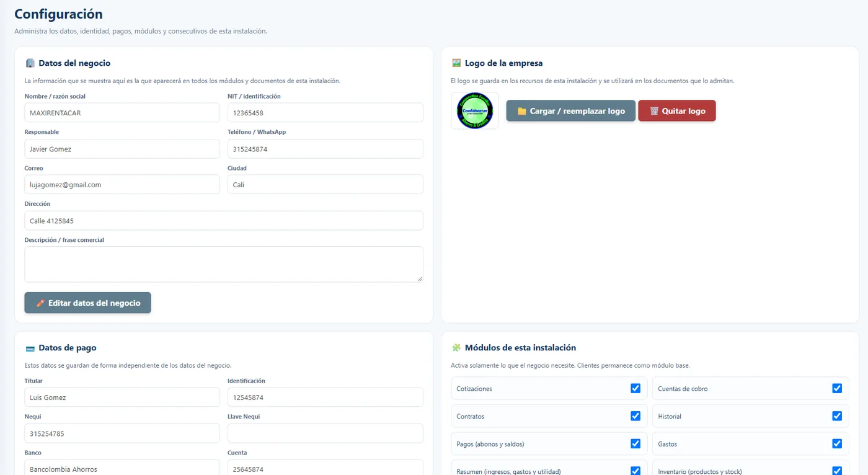Disable the Contratos module checkbox
The width and height of the screenshot is (868, 475).
(x=635, y=416)
